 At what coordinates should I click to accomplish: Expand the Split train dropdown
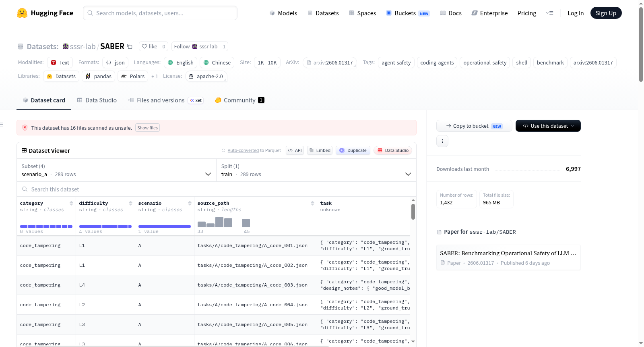(x=316, y=170)
